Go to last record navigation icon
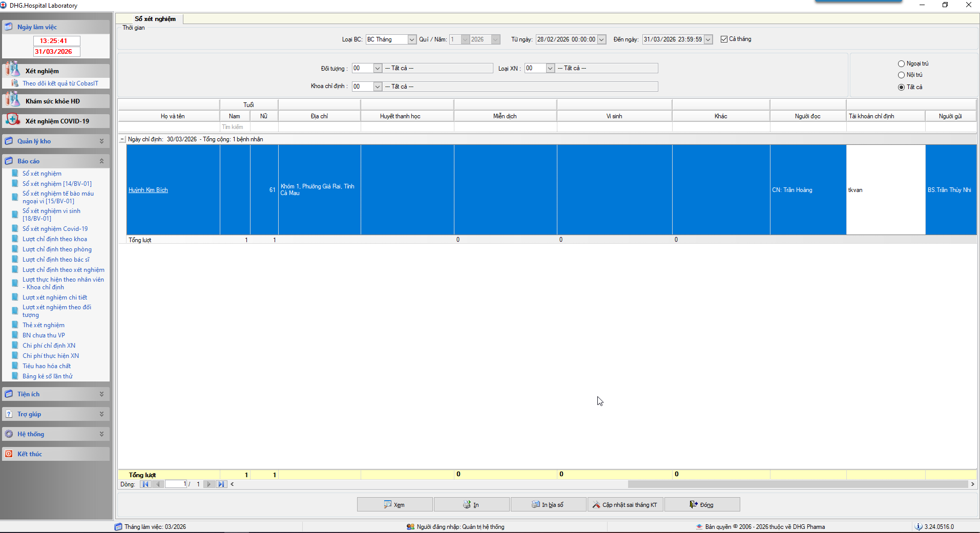This screenshot has height=533, width=980. point(221,484)
